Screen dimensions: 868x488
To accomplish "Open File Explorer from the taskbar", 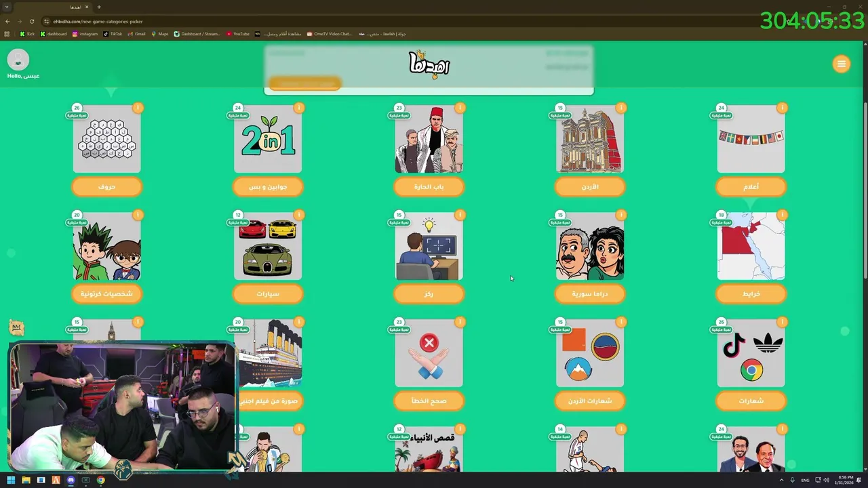I will click(26, 480).
